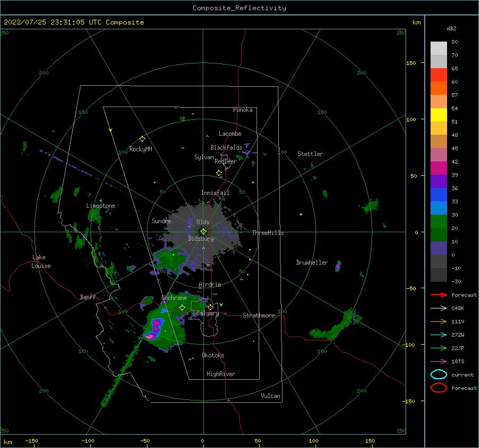Click the ThreeHills label
The image size is (479, 448).
tap(268, 233)
